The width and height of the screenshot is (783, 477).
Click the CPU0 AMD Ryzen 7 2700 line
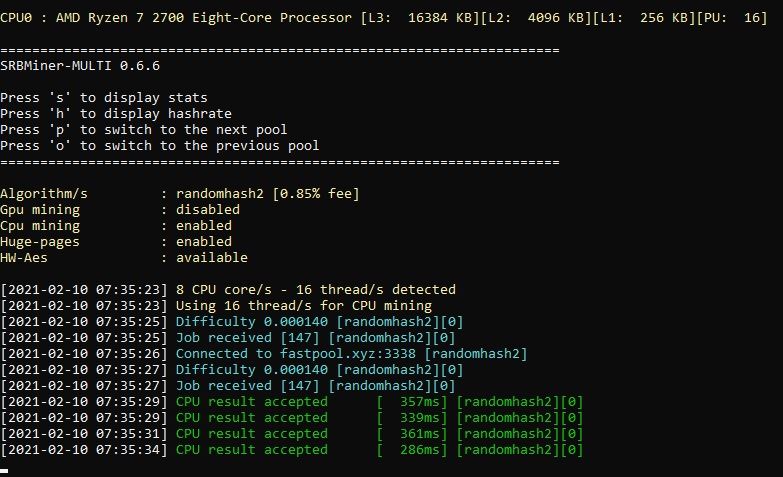(384, 18)
